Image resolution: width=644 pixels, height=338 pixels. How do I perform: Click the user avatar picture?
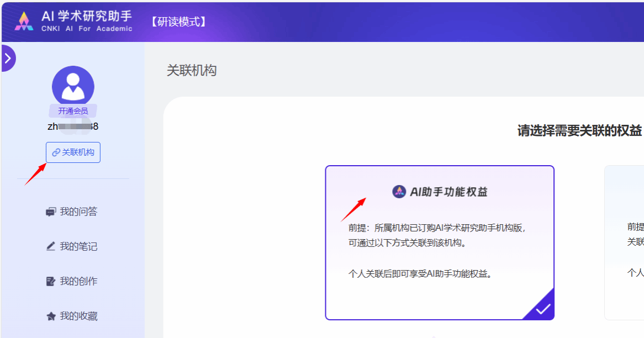pos(73,86)
